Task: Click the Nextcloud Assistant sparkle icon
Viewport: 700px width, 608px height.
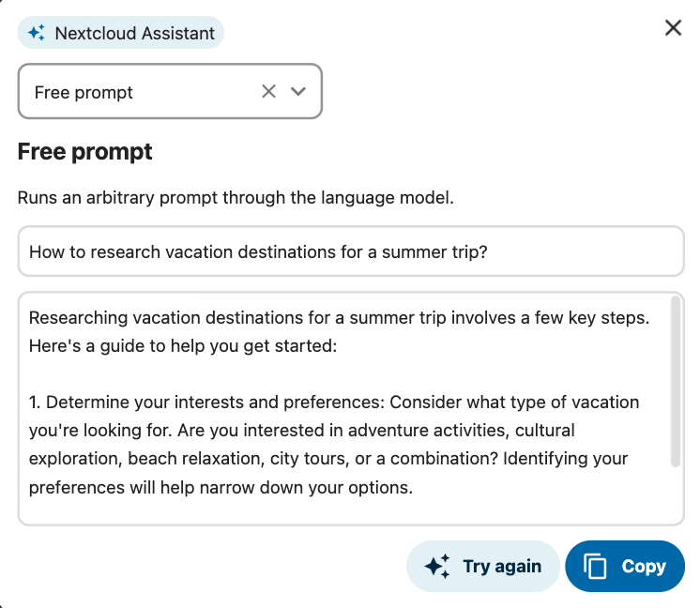Action: pyautogui.click(x=37, y=34)
